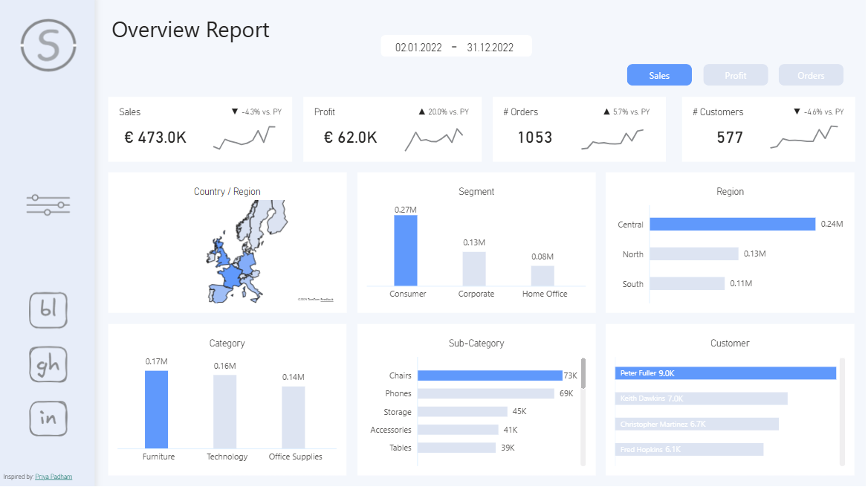The width and height of the screenshot is (868, 487).
Task: Click the Overview Report title
Action: point(190,30)
